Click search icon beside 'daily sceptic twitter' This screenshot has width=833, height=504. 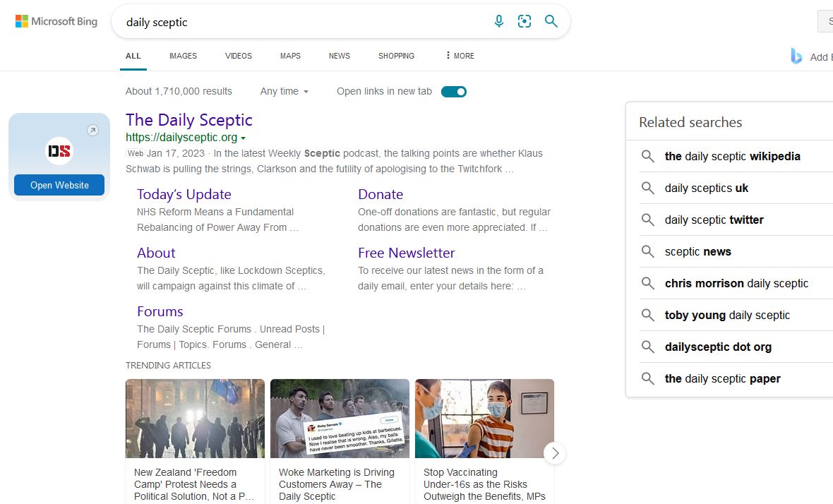[647, 220]
